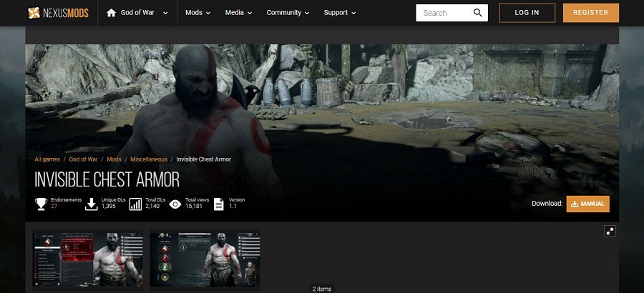Click the unique downloads arrow icon
The height and width of the screenshot is (293, 644).
point(91,204)
